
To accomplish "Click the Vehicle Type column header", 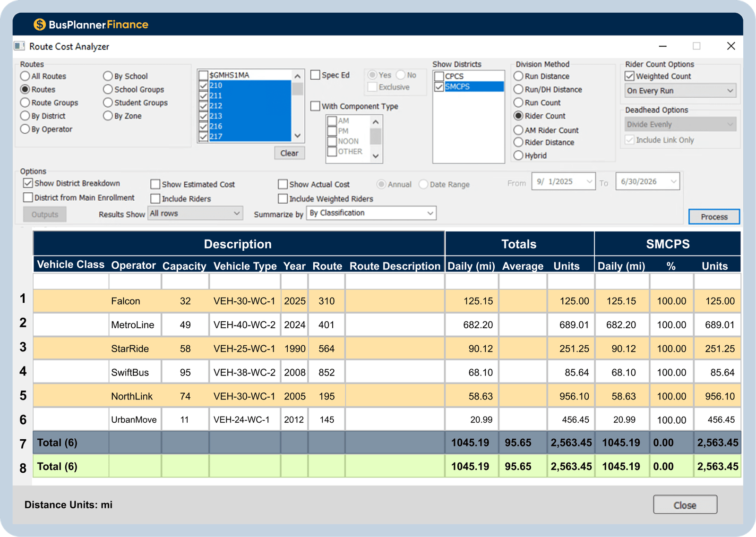I will tap(245, 266).
